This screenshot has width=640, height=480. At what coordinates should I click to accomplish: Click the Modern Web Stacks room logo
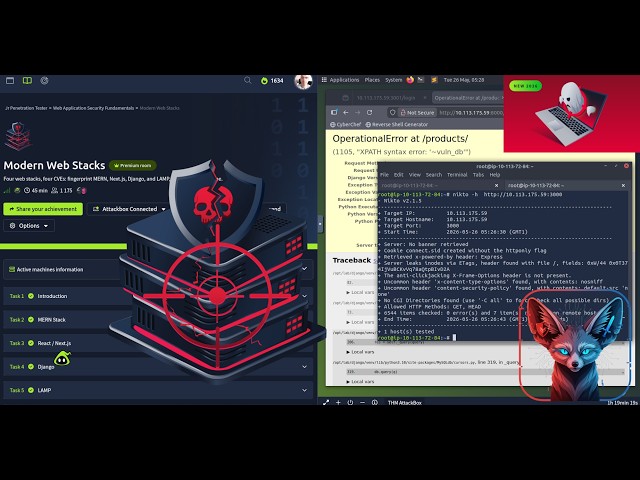[18, 136]
